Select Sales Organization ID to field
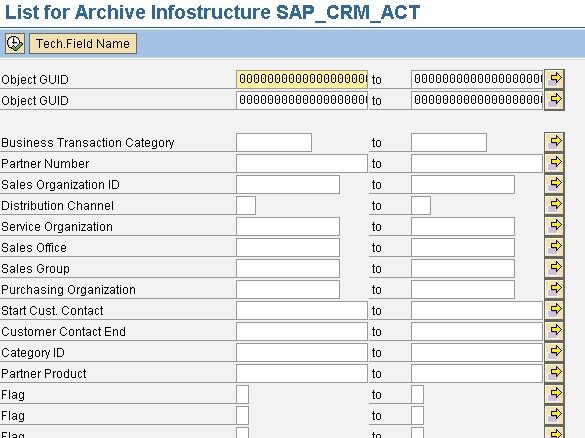 (463, 184)
